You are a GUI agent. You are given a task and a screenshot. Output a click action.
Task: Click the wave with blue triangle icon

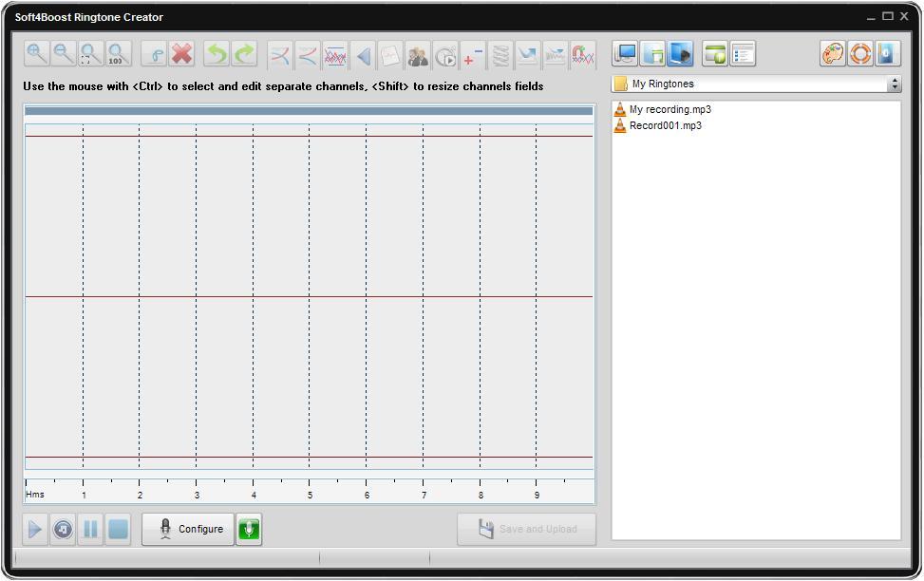(x=556, y=55)
